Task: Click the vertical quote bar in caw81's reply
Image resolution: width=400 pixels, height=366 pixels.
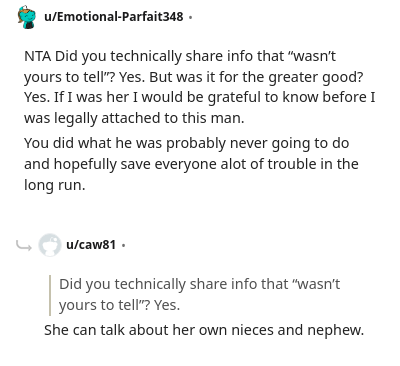Action: [50, 295]
